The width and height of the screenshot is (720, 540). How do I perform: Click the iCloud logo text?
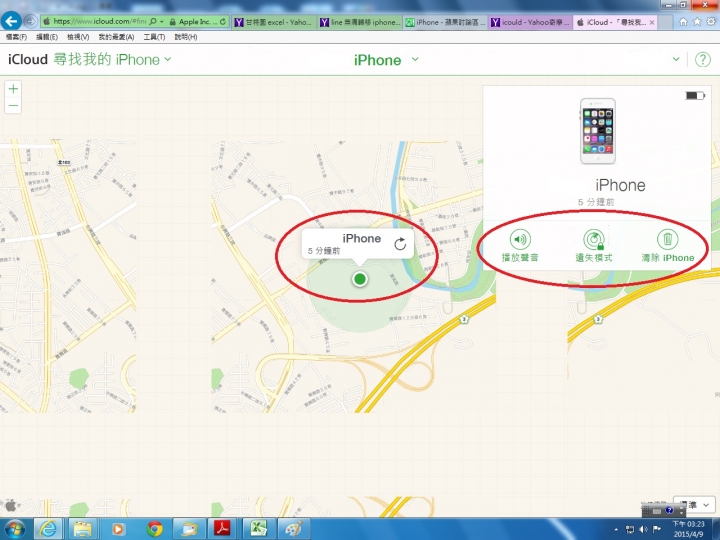pyautogui.click(x=28, y=59)
